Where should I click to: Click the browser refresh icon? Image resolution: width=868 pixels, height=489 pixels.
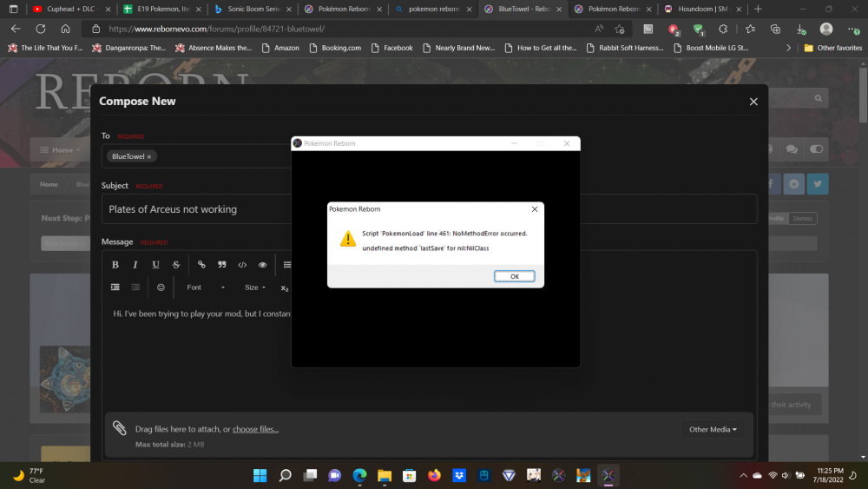[x=41, y=29]
